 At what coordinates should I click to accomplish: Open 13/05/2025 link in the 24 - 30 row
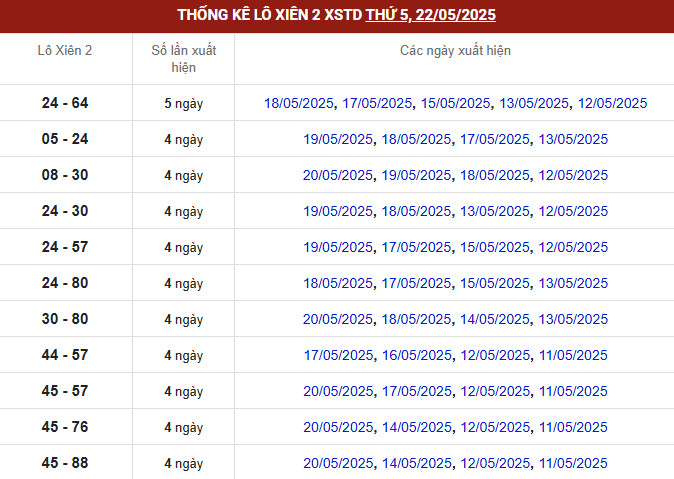(x=495, y=211)
